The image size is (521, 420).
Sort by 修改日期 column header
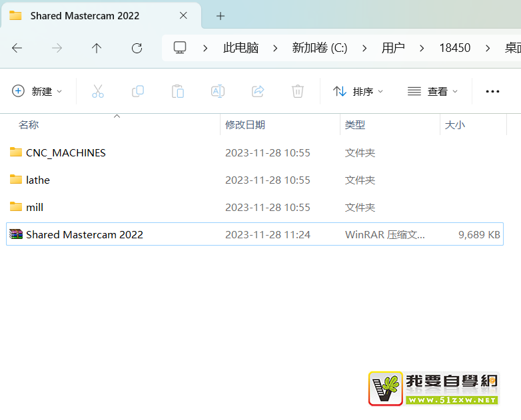pyautogui.click(x=245, y=124)
